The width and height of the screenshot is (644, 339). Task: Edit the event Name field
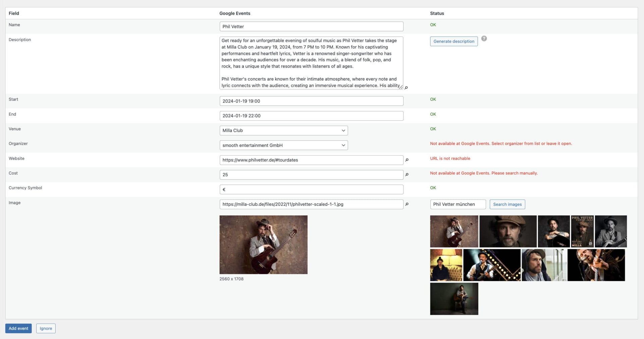(311, 26)
